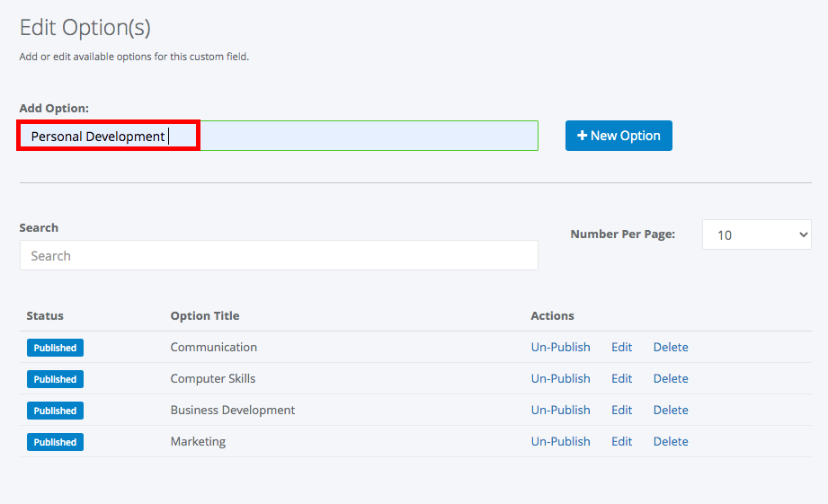Delete the Business Development option
This screenshot has height=504, width=828.
[x=671, y=410]
